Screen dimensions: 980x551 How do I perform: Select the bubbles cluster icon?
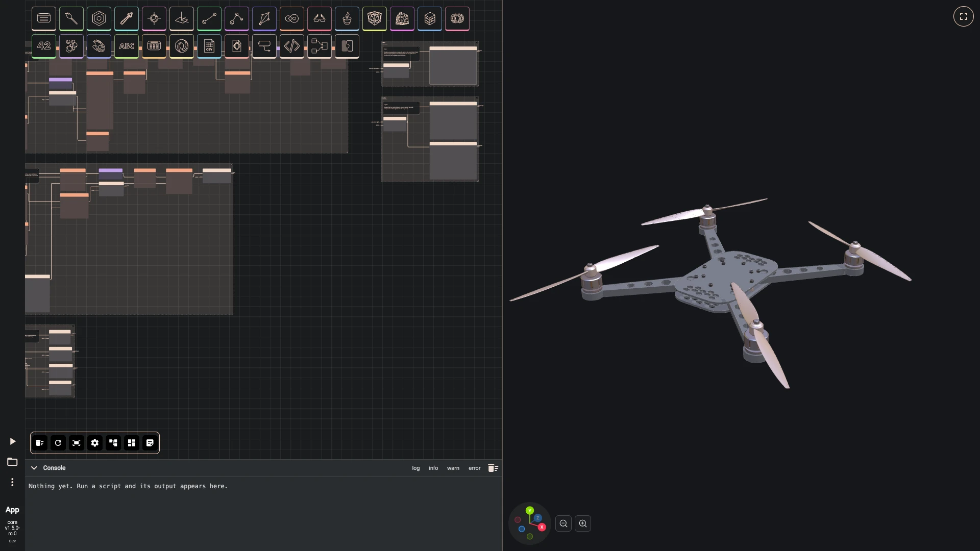point(71,46)
